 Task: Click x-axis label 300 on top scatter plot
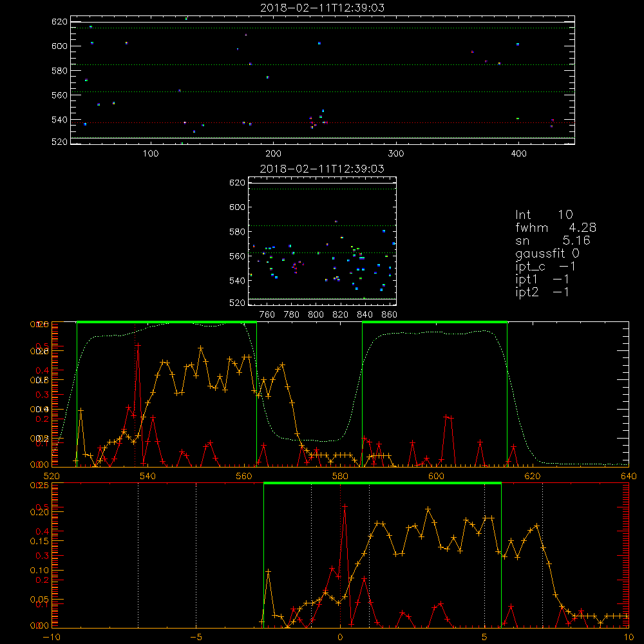(396, 154)
